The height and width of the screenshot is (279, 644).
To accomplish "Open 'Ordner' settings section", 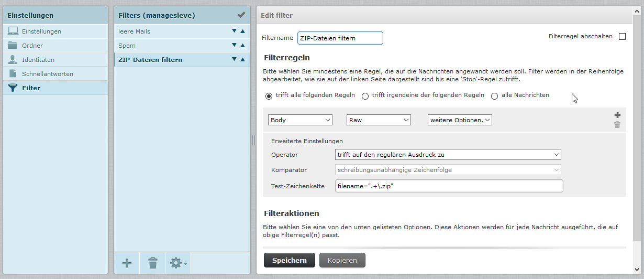I will [32, 46].
